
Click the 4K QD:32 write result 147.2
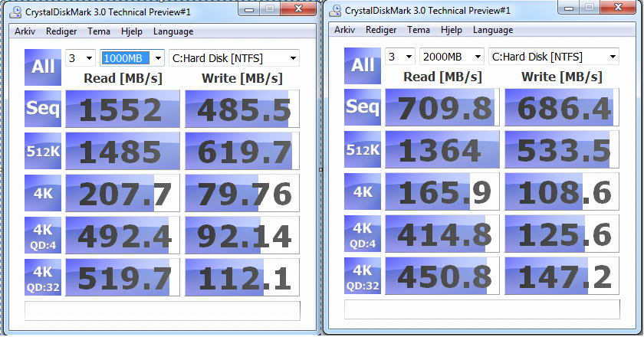pos(562,276)
